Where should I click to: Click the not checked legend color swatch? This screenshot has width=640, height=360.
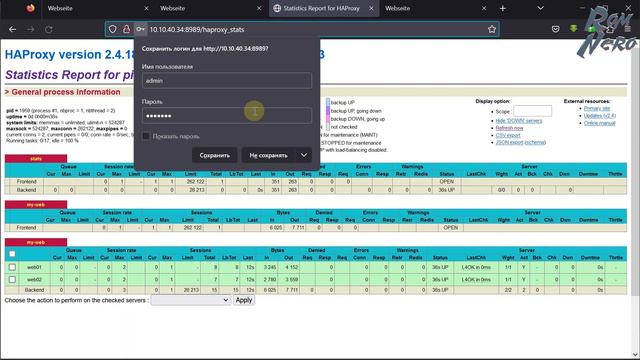point(328,127)
